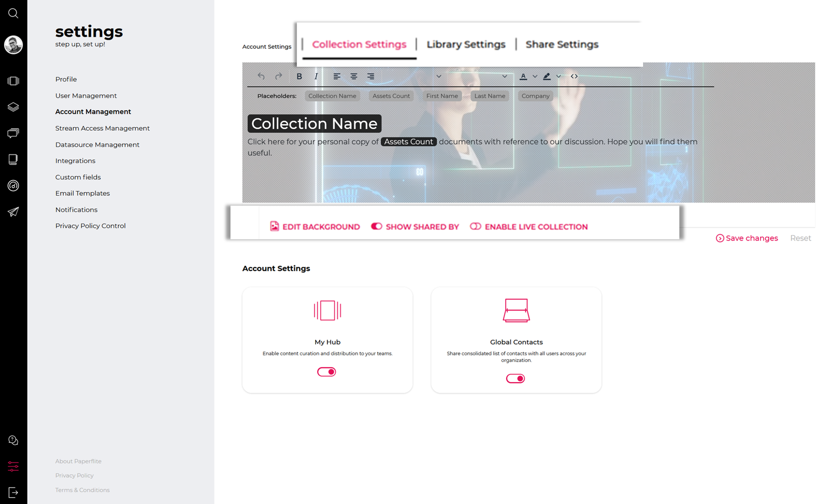The height and width of the screenshot is (504, 826).
Task: Open User Management settings
Action: [86, 96]
